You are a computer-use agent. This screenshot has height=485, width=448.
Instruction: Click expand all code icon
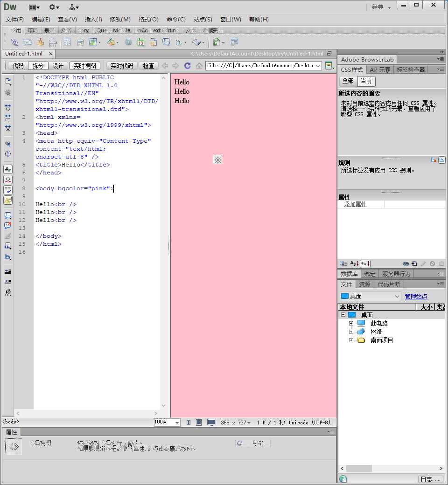[x=8, y=128]
